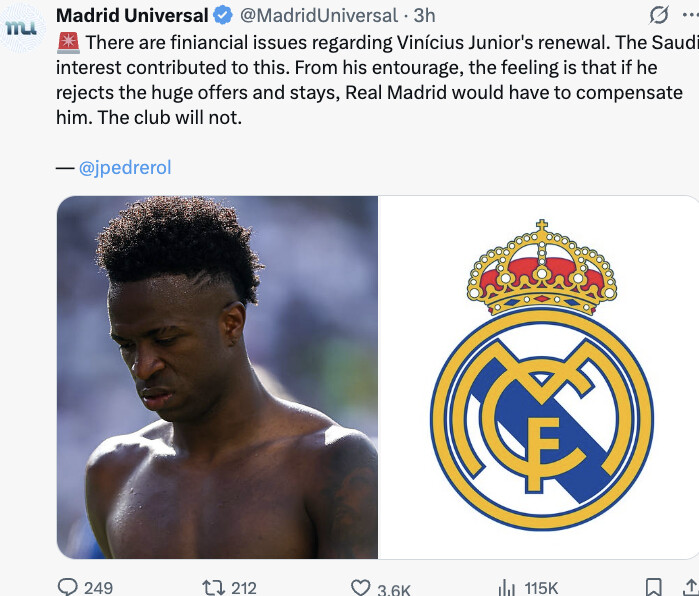This screenshot has height=596, width=699.
Task: Open the Real Madrid crest image
Action: (539, 377)
